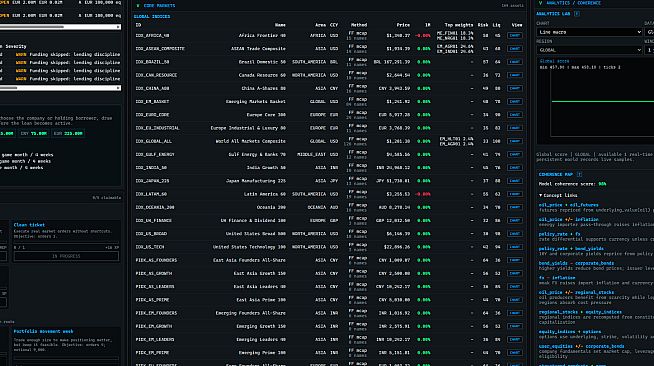The height and width of the screenshot is (366, 654).
Task: Collapse the Analytics / Coherence panel chevron
Action: (x=541, y=3)
